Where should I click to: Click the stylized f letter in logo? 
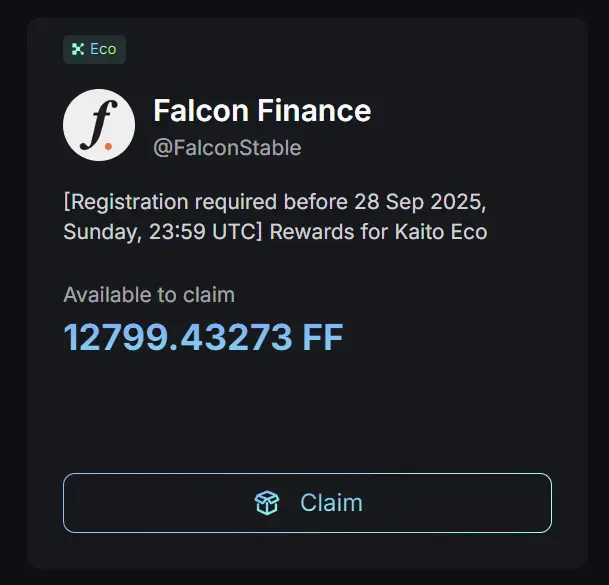(x=99, y=125)
